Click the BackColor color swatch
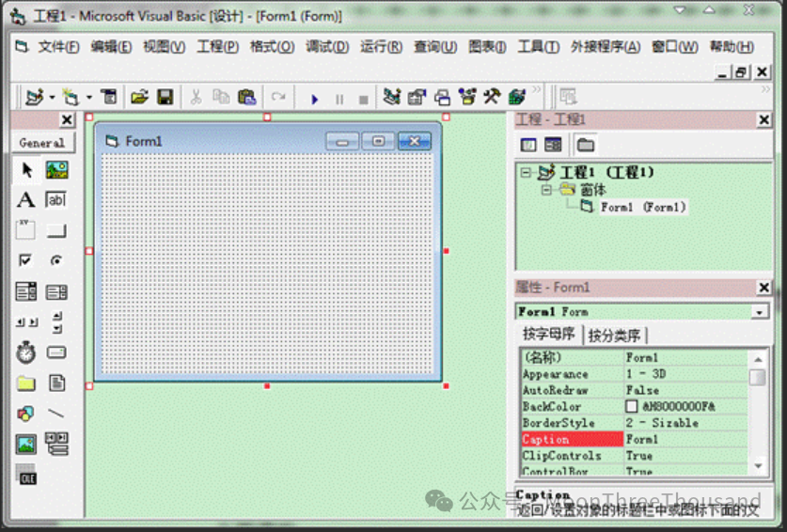Viewport: 787px width, 532px height. tap(632, 407)
